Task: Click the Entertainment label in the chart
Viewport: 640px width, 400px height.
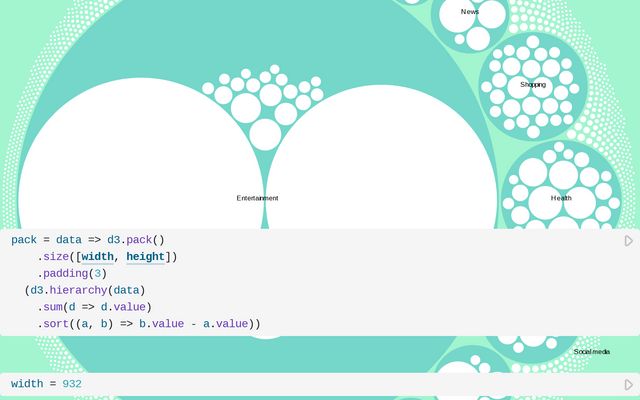Action: (x=258, y=198)
